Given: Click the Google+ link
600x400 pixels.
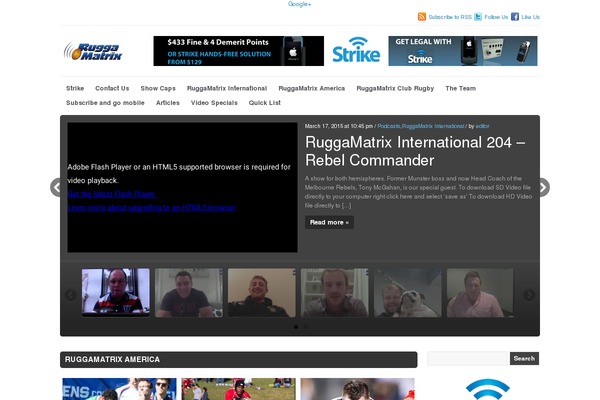Looking at the screenshot, I should click(x=300, y=4).
